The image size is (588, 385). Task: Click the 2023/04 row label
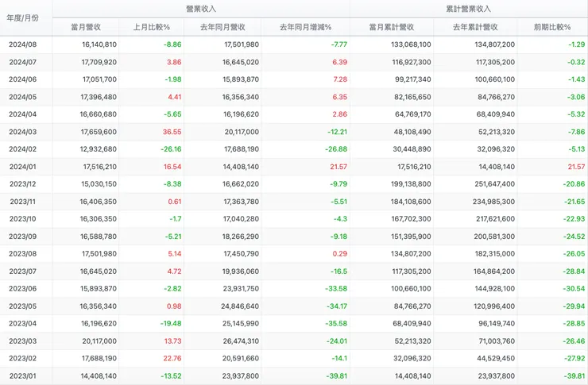23,323
